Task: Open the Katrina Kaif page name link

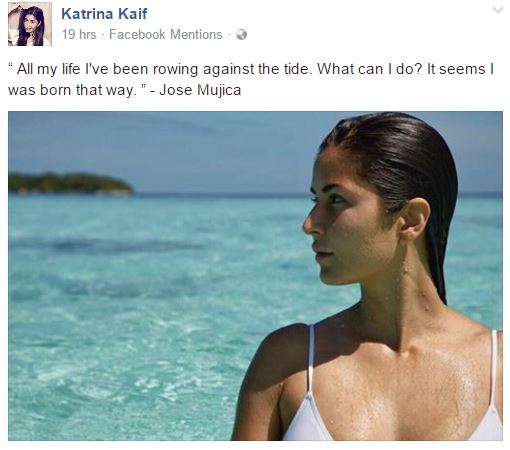Action: point(104,14)
